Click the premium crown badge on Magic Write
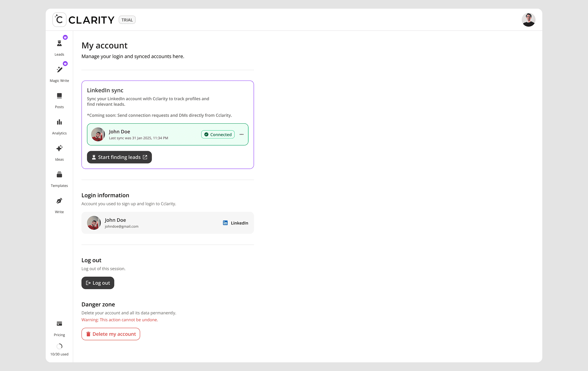The height and width of the screenshot is (371, 588). pos(65,64)
